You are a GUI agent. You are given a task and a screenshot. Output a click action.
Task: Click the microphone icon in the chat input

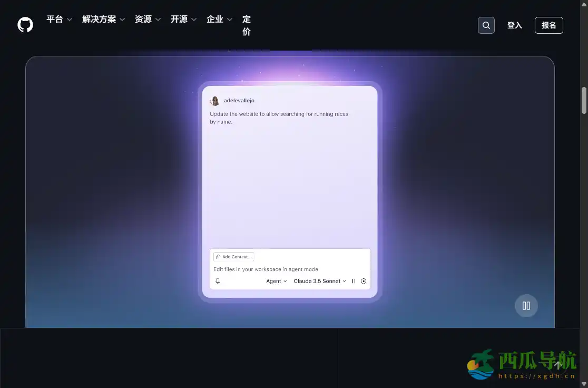point(218,281)
